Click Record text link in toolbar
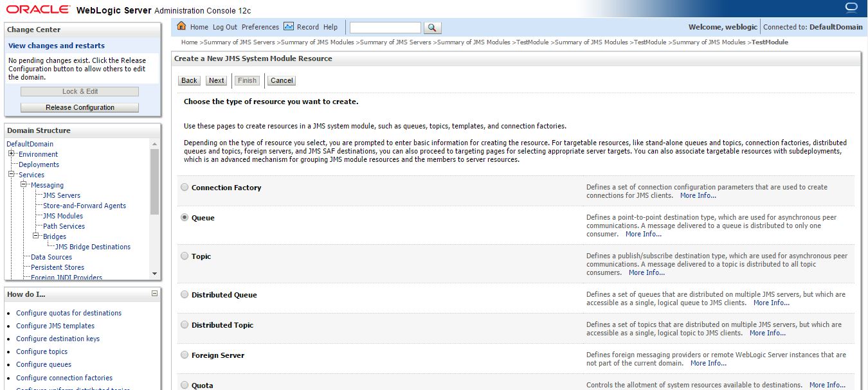This screenshot has height=390, width=868. [308, 27]
